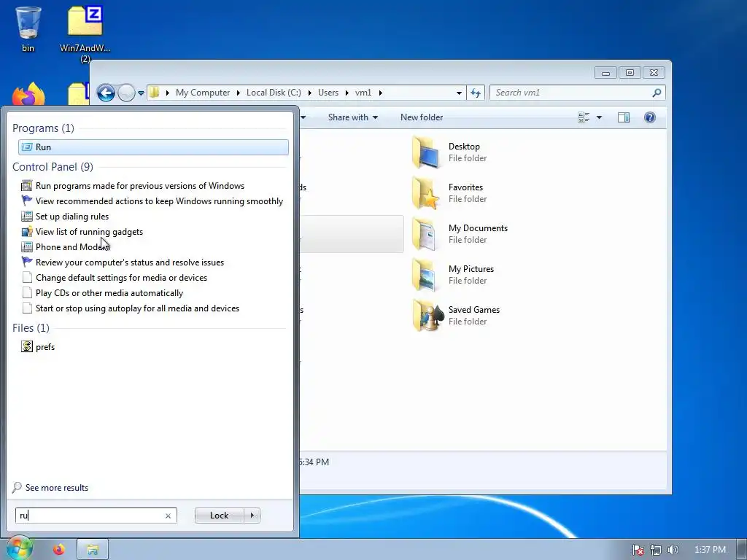Image resolution: width=747 pixels, height=560 pixels.
Task: Click the Run program icon
Action: pyautogui.click(x=27, y=147)
